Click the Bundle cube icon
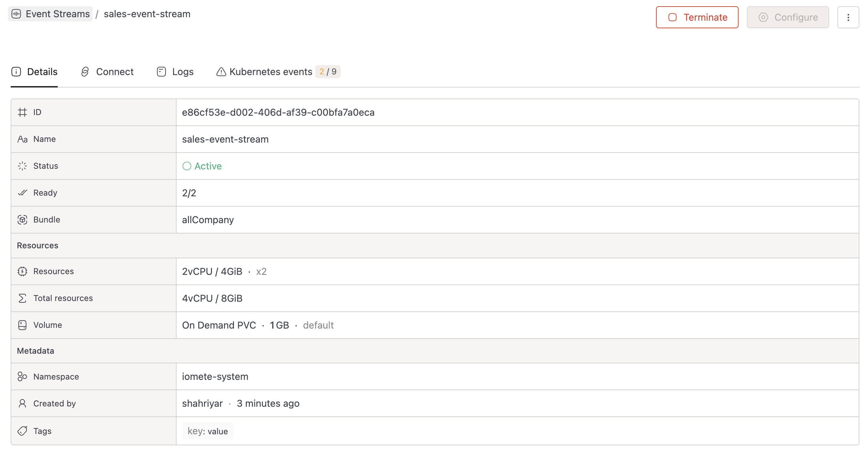The image size is (868, 456). coord(22,220)
